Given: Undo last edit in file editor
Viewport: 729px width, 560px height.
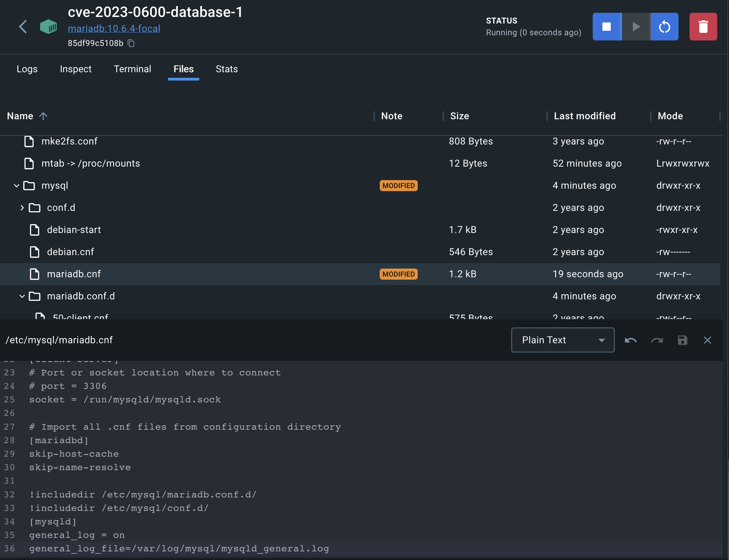Looking at the screenshot, I should point(630,340).
